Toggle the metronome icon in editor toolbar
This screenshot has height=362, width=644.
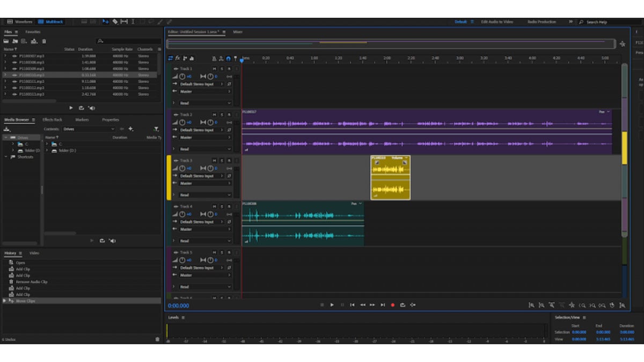tap(214, 58)
